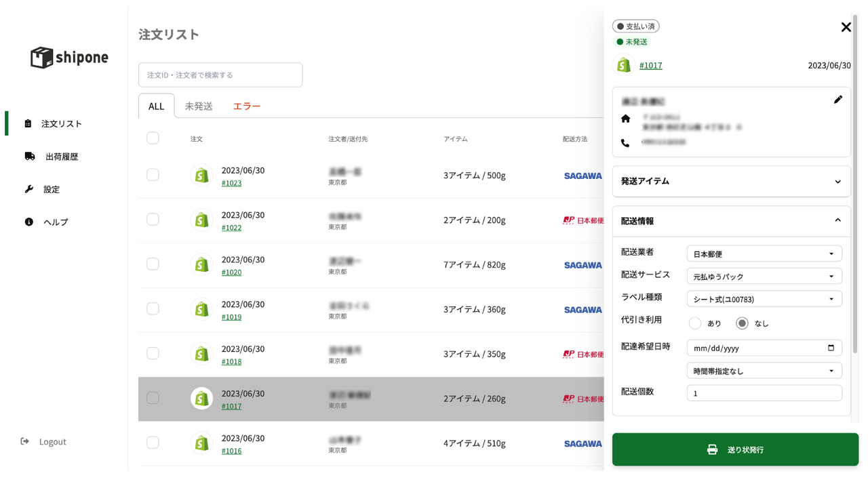Viewport: 868px width, 488px height.
Task: Click Shopify icon of order #1022
Action: click(x=201, y=220)
